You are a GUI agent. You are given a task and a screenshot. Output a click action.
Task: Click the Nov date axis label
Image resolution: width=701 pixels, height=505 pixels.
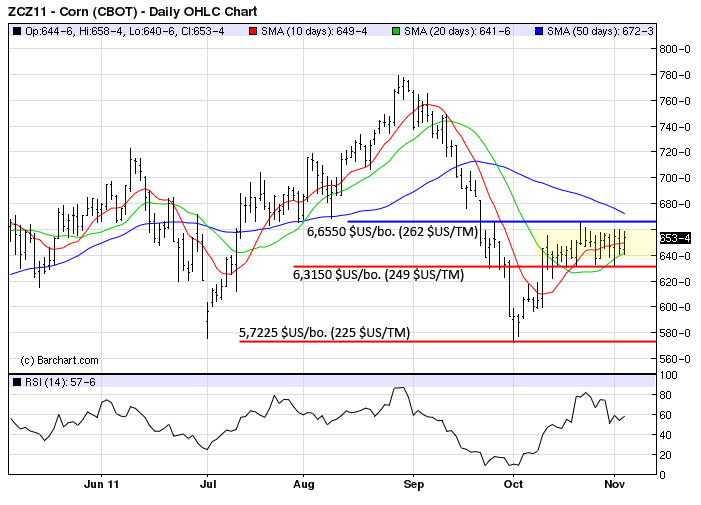(614, 484)
